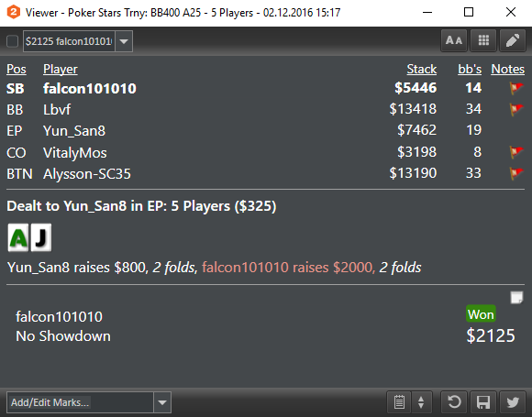Viewport: 532px width, 417px height.
Task: Expand the $2125 falcon101010 hand dropdown
Action: 124,41
